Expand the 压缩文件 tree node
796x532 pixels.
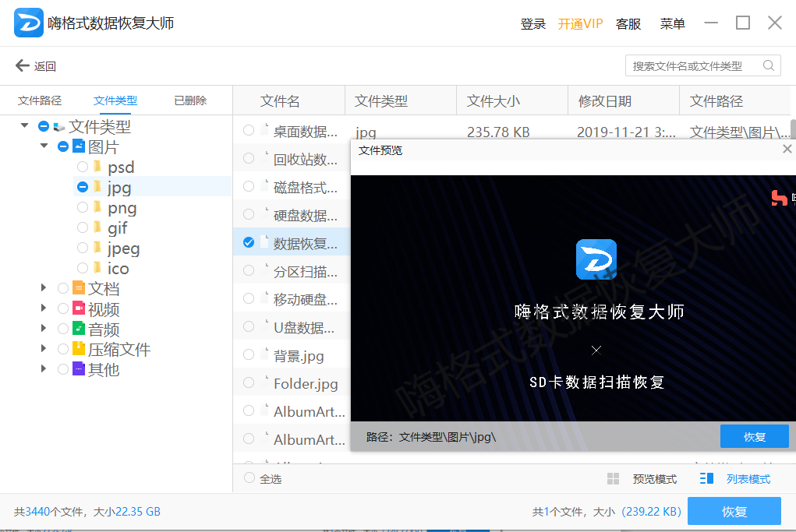[x=44, y=348]
